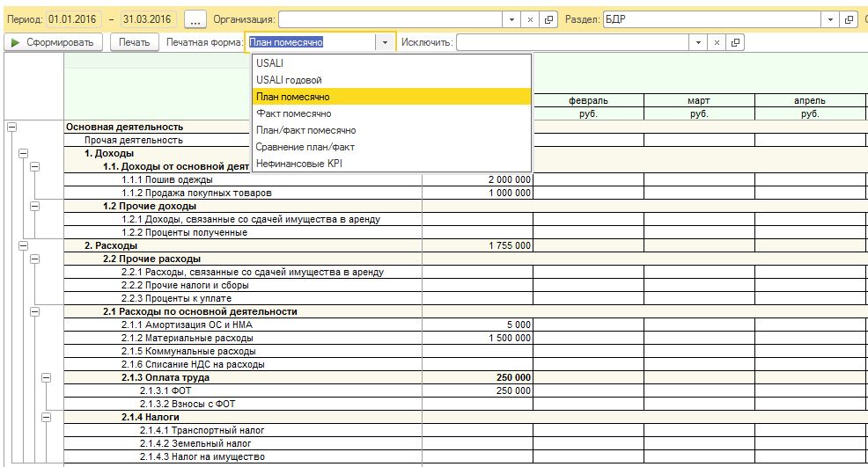Click the period chooser ellipsis button

click(195, 19)
